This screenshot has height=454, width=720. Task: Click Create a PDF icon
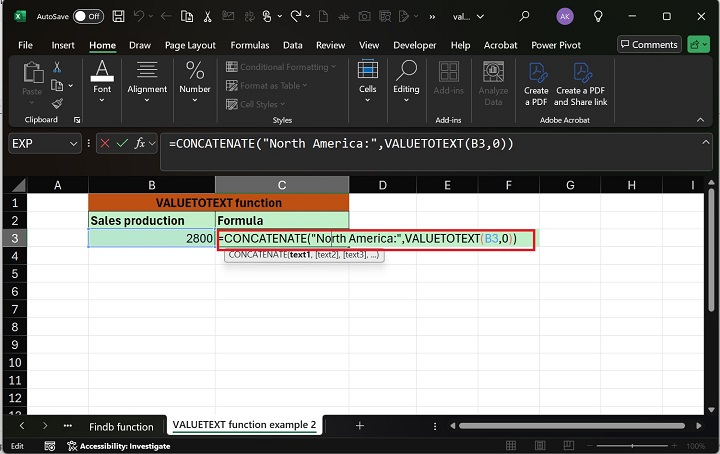(x=537, y=82)
